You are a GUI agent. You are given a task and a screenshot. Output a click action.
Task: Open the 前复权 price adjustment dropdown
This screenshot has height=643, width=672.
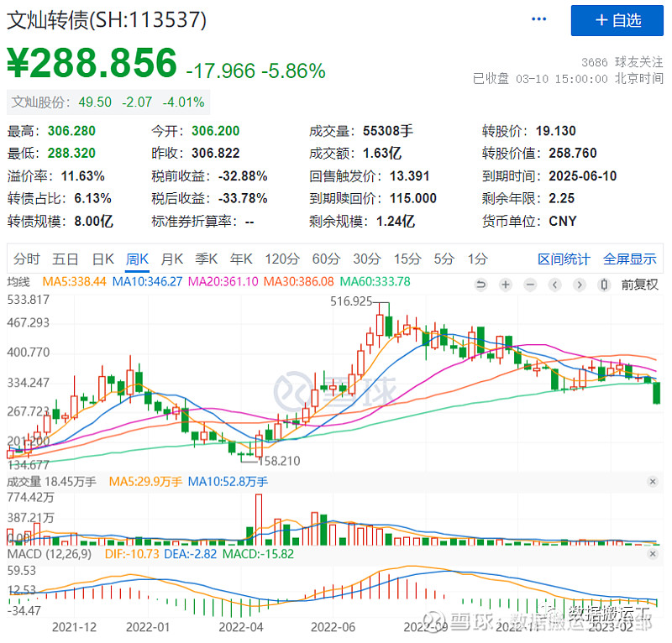coord(639,285)
